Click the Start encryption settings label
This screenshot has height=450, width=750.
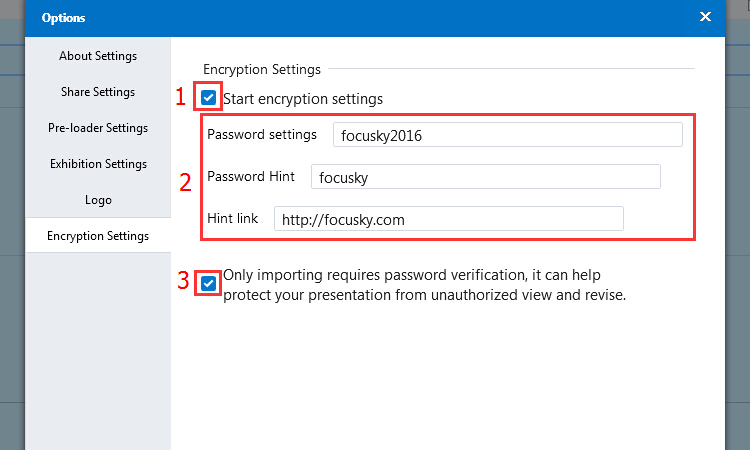coord(303,99)
